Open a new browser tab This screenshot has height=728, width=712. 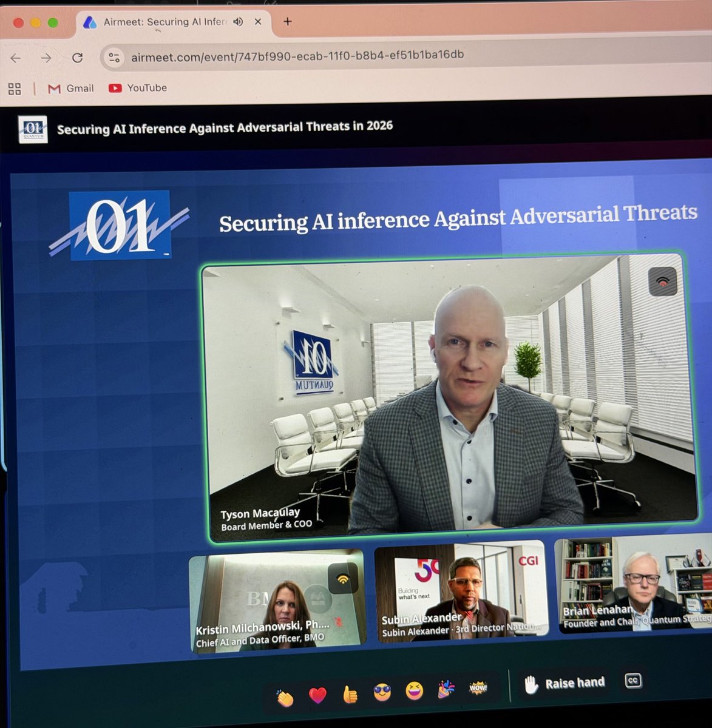(288, 21)
